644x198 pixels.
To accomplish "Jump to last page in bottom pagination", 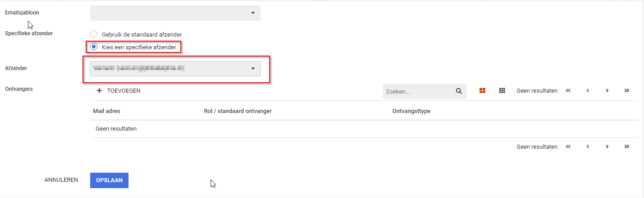I will [x=627, y=147].
